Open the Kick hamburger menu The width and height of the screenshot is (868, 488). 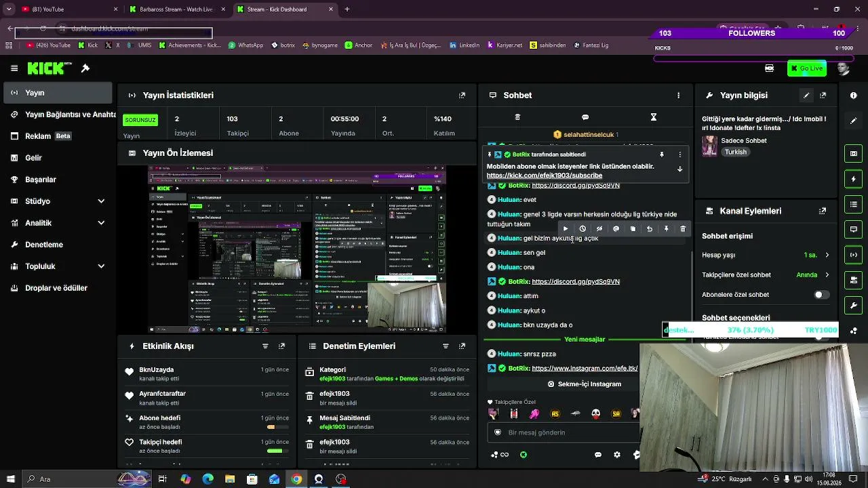pos(14,68)
